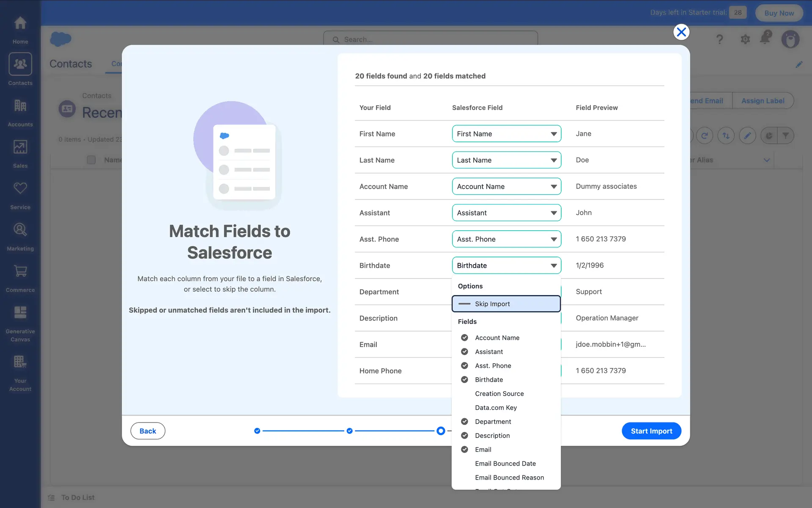Choose Skip Import option
812x508 pixels.
click(x=506, y=304)
